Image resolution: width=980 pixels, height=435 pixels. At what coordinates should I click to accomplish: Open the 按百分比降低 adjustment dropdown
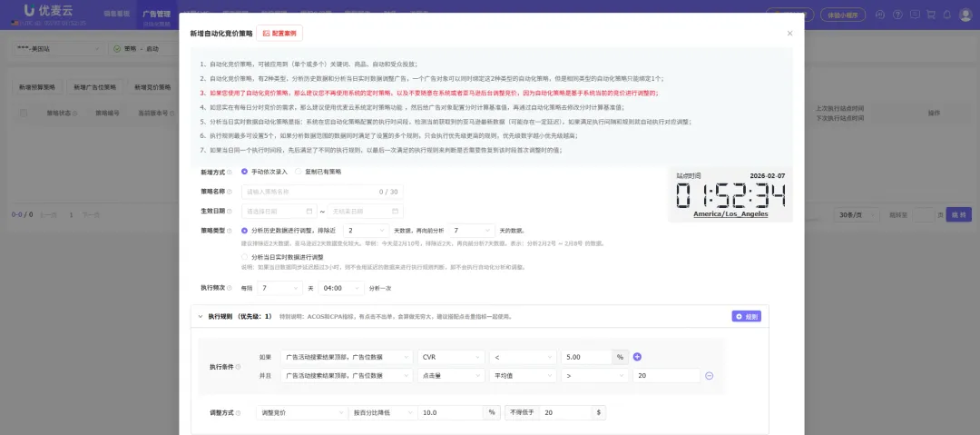[x=381, y=412]
